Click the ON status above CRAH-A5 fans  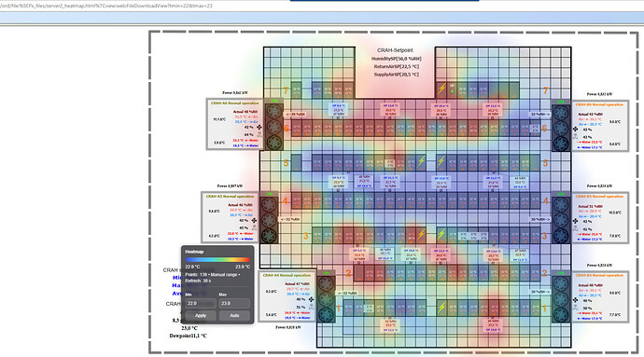point(269,194)
